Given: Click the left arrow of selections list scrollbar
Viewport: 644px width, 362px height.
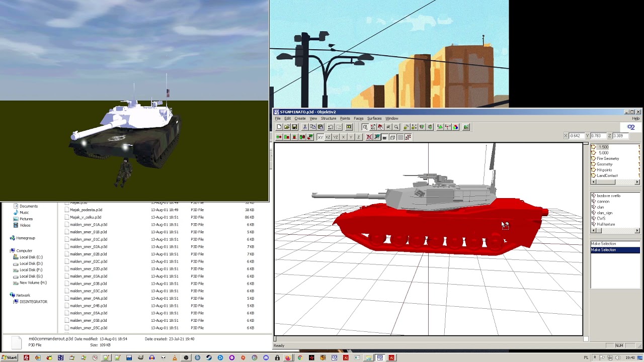Looking at the screenshot, I should click(x=593, y=231).
